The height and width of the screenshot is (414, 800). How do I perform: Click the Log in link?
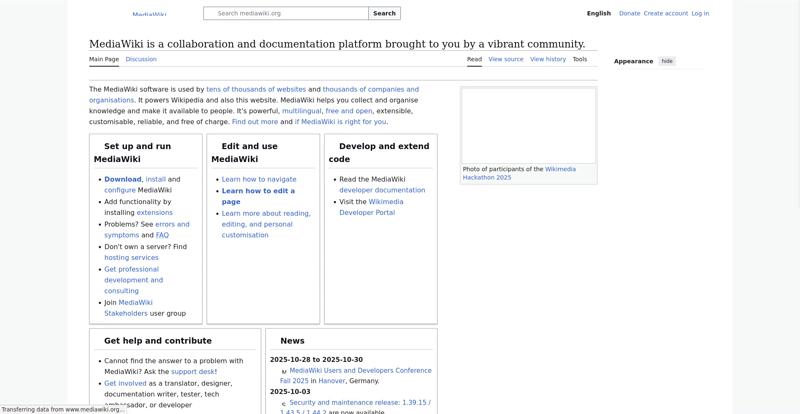(x=700, y=14)
